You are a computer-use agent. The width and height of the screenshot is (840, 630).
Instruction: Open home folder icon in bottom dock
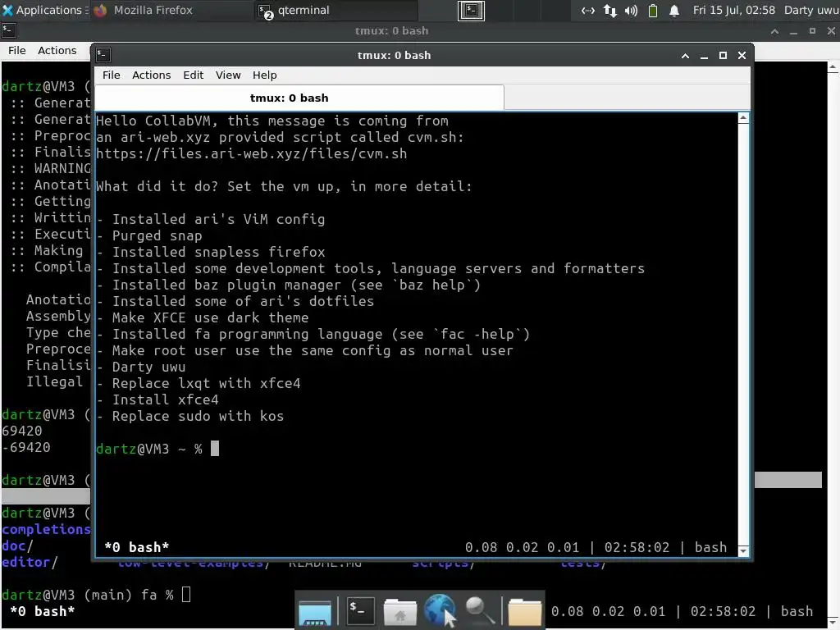coord(400,612)
